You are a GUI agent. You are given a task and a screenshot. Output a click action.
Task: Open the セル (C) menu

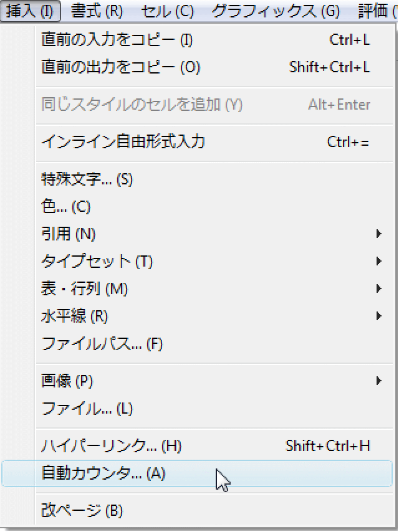(x=168, y=11)
